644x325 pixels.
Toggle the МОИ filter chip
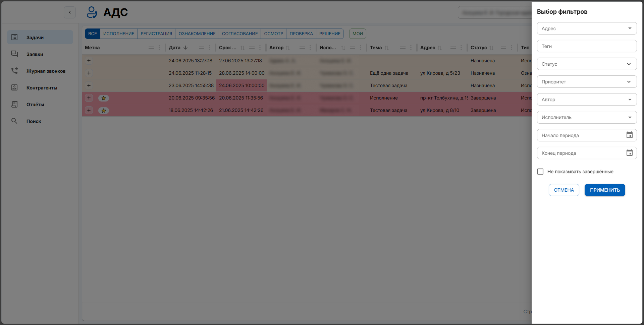click(358, 34)
